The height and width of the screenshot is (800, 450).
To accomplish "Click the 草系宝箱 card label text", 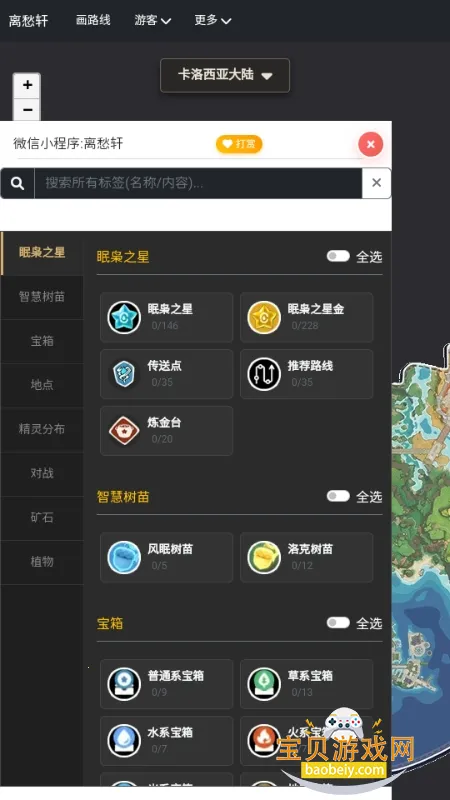I will click(x=310, y=676).
